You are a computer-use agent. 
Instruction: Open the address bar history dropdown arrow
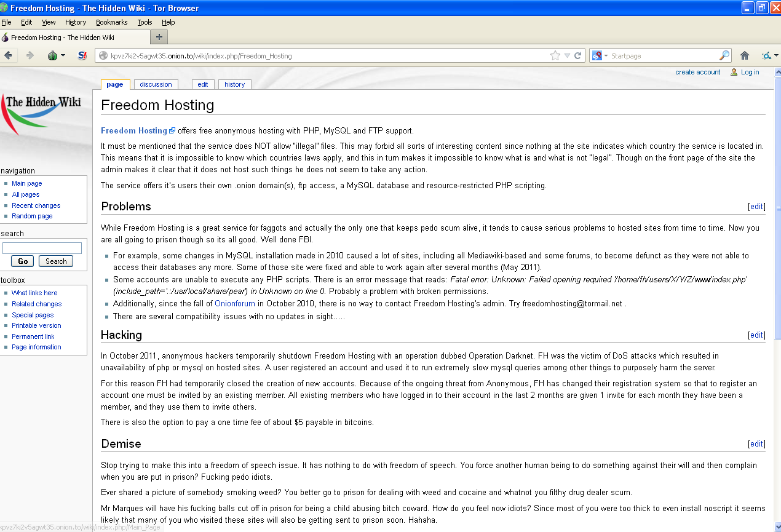(567, 56)
